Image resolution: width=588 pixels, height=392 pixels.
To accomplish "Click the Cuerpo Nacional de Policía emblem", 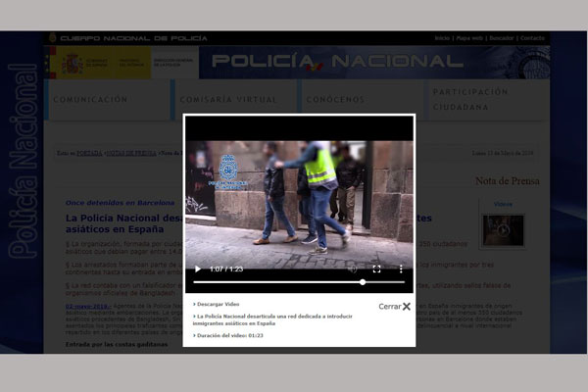I will click(53, 37).
